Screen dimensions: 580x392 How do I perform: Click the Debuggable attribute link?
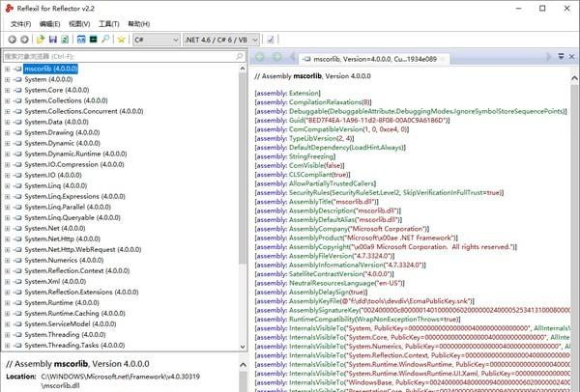pyautogui.click(x=308, y=111)
